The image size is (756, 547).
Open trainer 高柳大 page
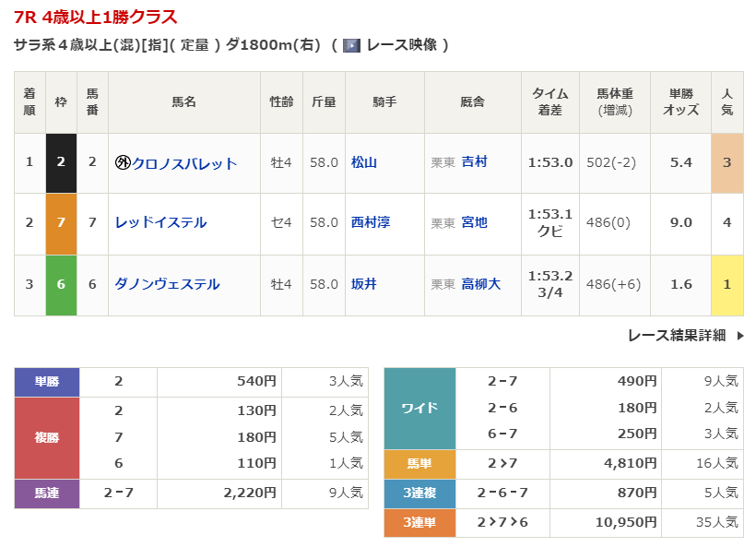[x=481, y=284]
